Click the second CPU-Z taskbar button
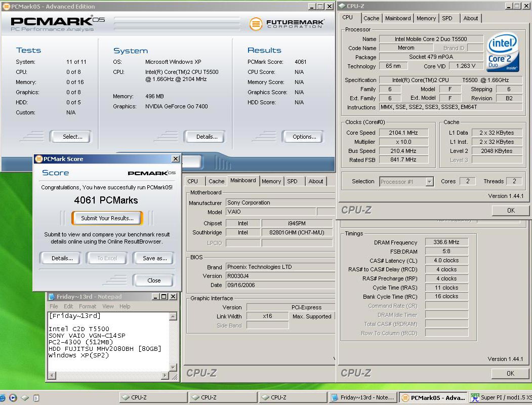 coord(223,397)
